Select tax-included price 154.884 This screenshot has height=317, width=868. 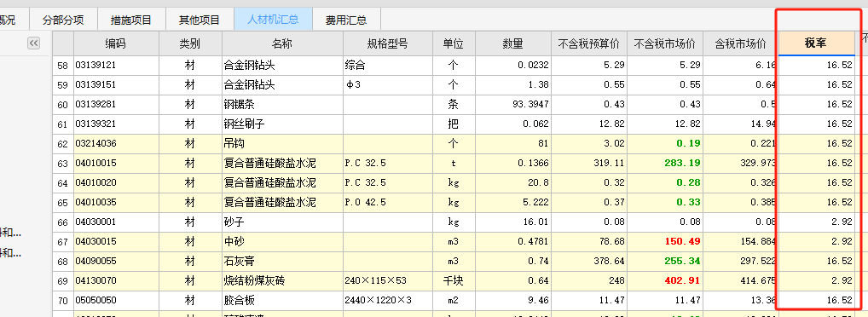pos(741,242)
